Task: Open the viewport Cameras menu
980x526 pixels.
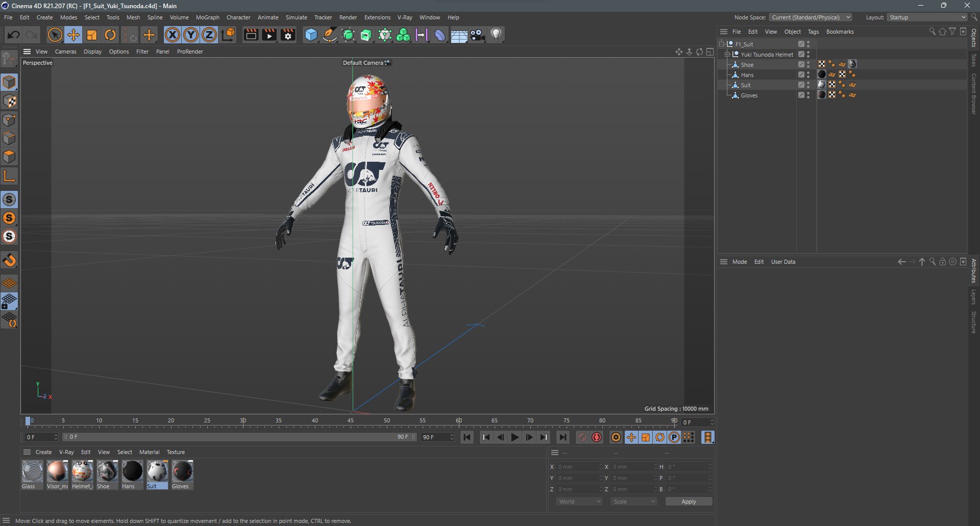Action: tap(65, 52)
